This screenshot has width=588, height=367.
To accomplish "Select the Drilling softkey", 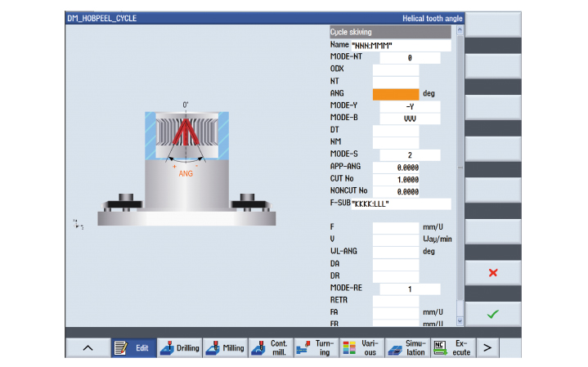I will click(179, 347).
